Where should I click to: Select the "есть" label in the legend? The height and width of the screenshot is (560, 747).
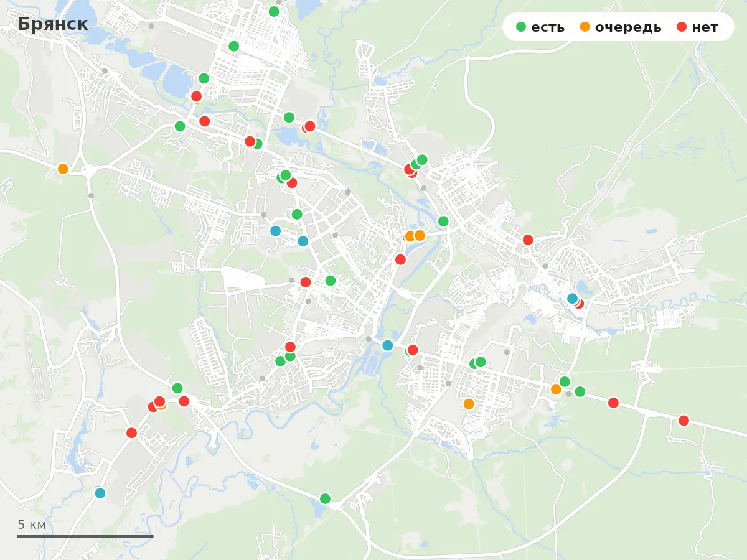pos(548,27)
